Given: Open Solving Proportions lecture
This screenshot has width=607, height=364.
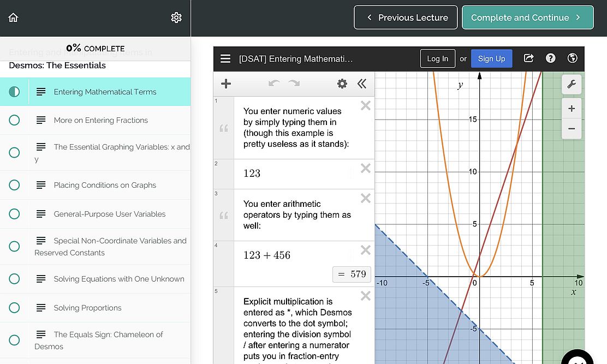Looking at the screenshot, I should (95, 308).
